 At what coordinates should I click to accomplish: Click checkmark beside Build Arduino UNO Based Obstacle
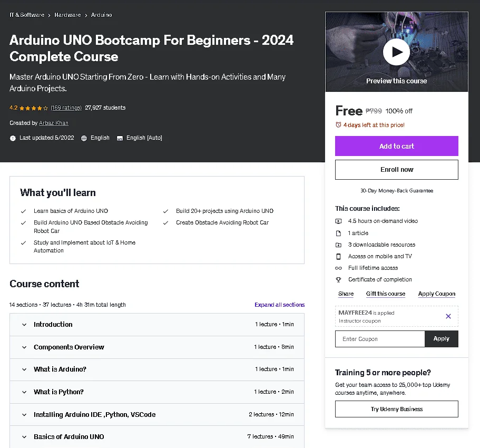pos(23,222)
